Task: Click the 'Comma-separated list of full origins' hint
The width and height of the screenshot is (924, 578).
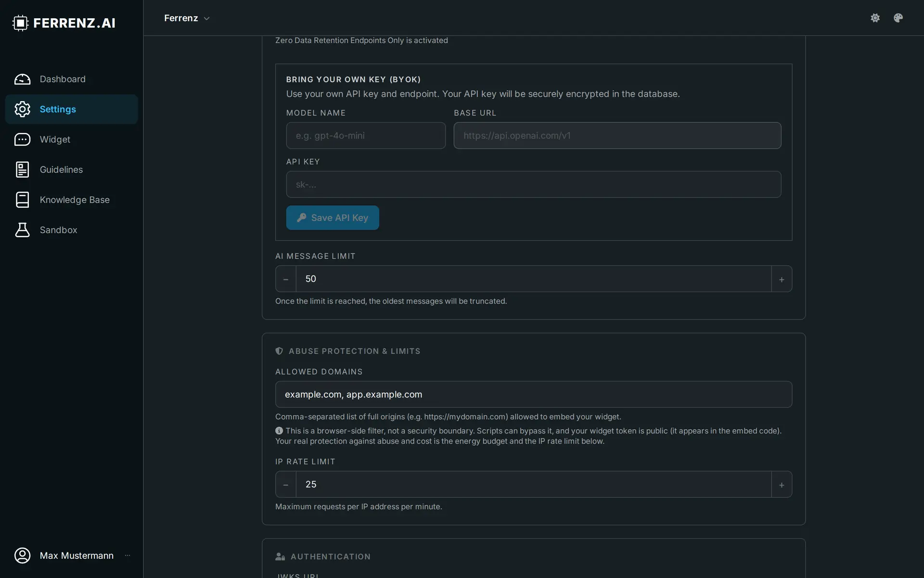Action: pyautogui.click(x=448, y=417)
